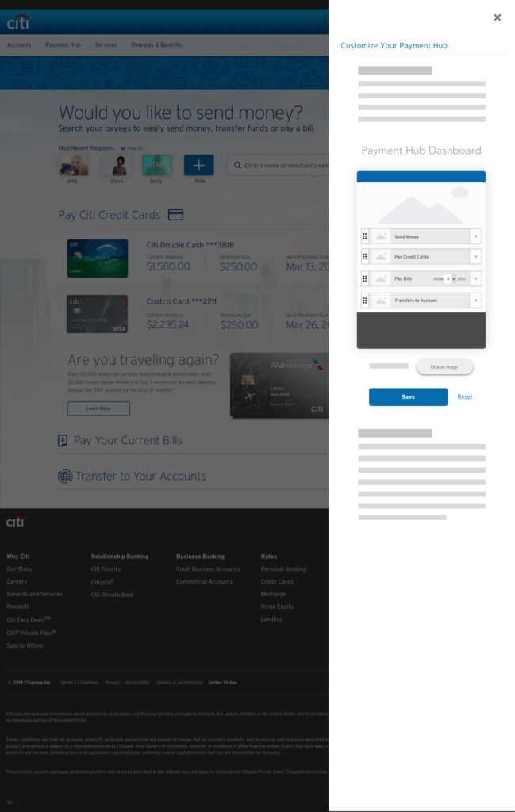Open Personal Banking rates link
The height and width of the screenshot is (812, 515).
coord(283,569)
